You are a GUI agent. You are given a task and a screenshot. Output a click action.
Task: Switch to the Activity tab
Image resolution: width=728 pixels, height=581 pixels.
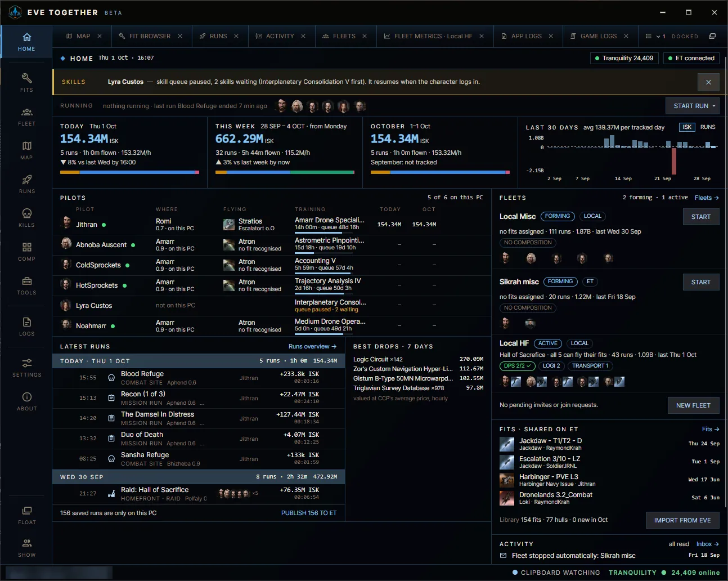(280, 36)
